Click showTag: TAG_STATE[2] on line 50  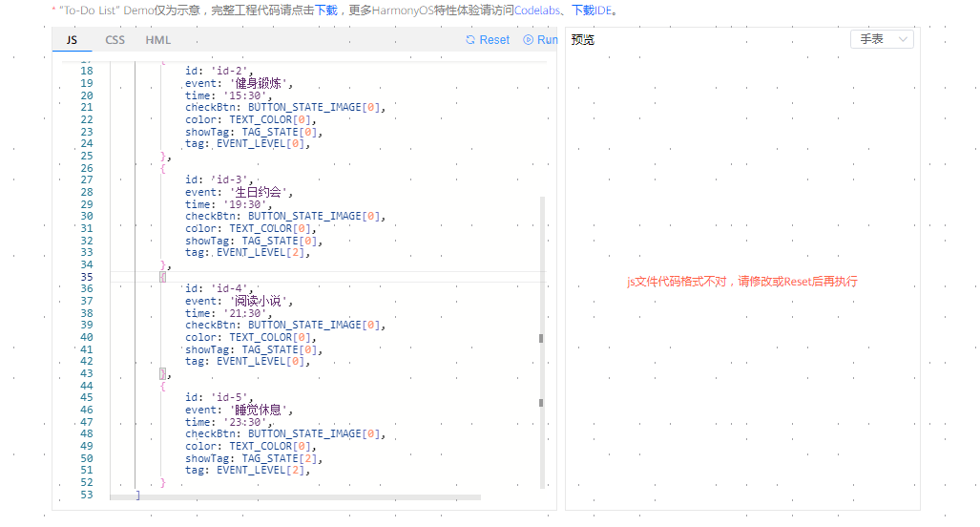254,458
